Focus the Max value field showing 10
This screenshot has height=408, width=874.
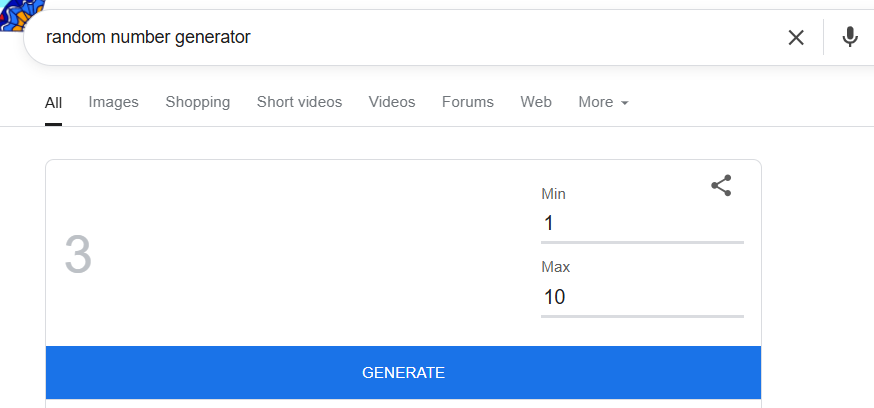641,297
